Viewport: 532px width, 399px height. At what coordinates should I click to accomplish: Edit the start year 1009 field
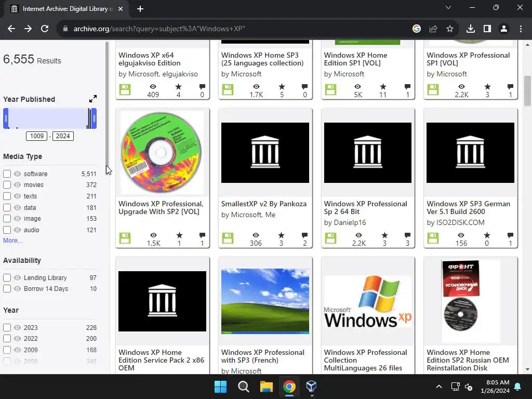coord(37,136)
